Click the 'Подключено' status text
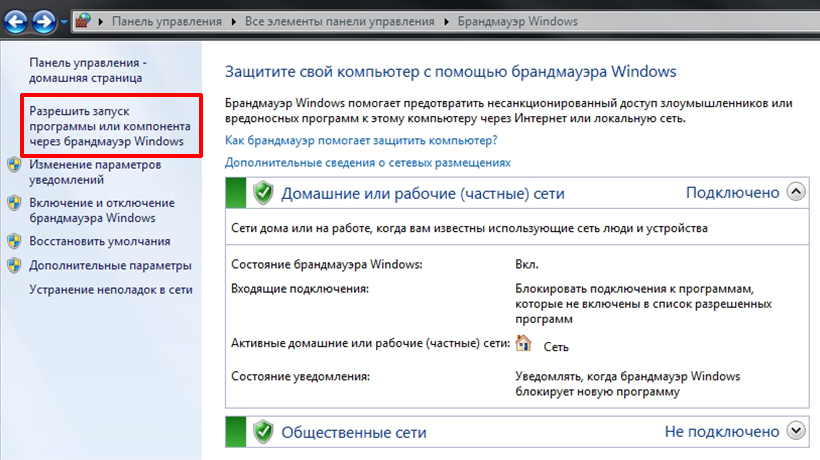Image resolution: width=820 pixels, height=460 pixels. [x=733, y=192]
